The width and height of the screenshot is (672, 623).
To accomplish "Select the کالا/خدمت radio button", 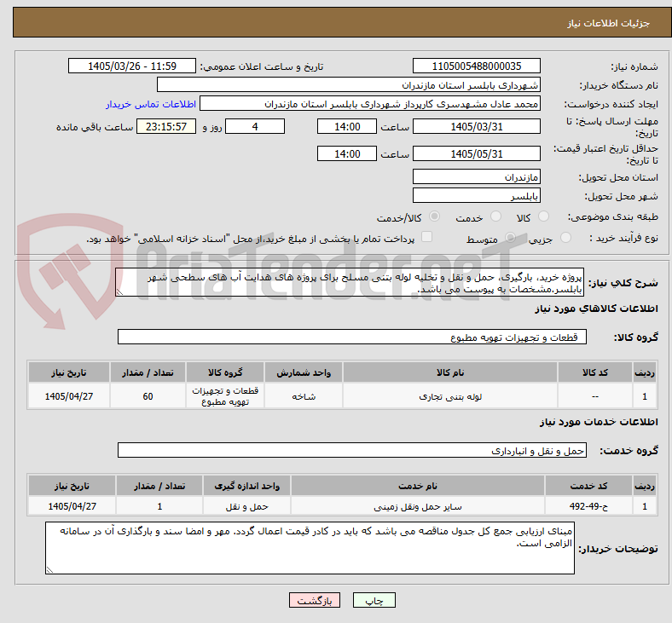I will (x=435, y=216).
